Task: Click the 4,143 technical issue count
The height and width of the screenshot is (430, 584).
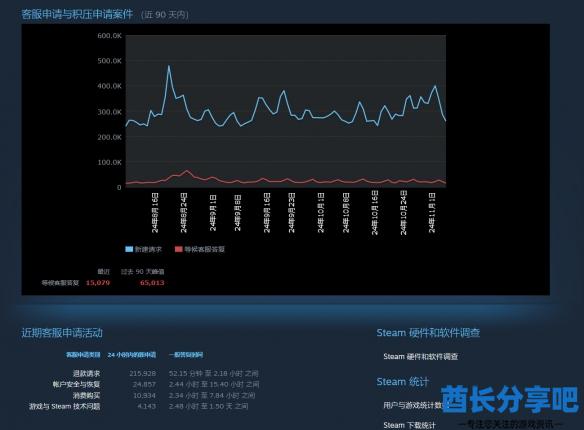Action: point(146,406)
